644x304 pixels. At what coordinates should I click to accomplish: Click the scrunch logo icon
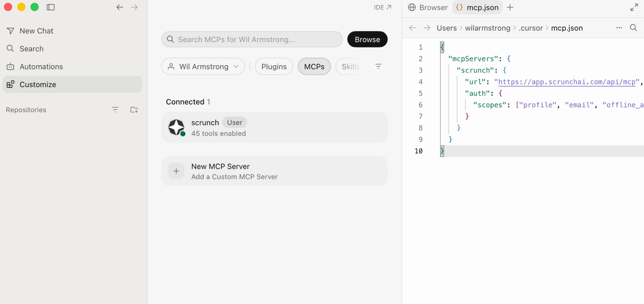(x=176, y=127)
